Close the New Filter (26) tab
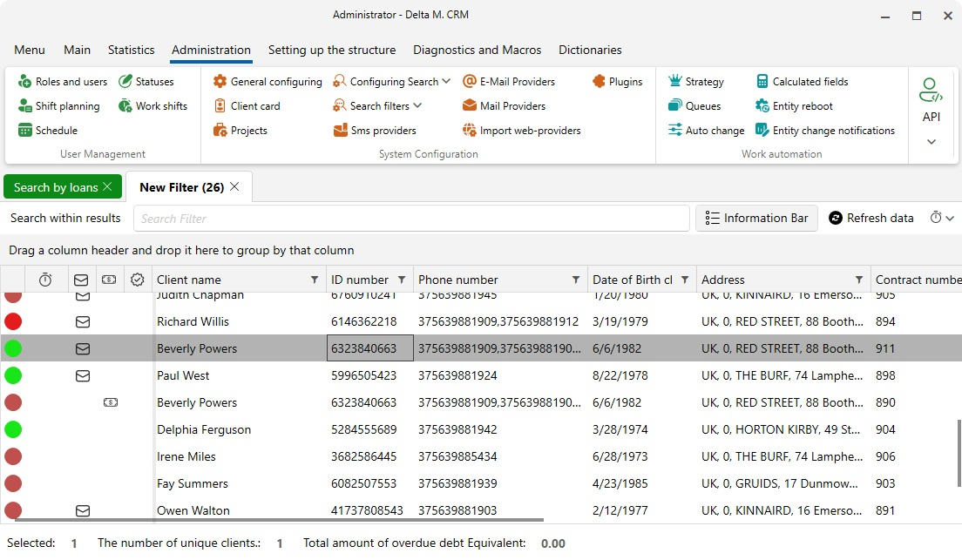This screenshot has width=962, height=560. click(x=235, y=187)
